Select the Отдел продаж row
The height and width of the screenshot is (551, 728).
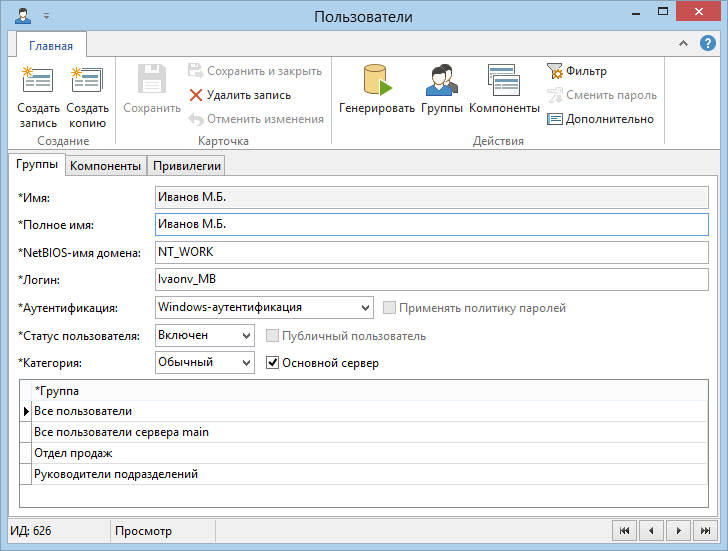(370, 453)
